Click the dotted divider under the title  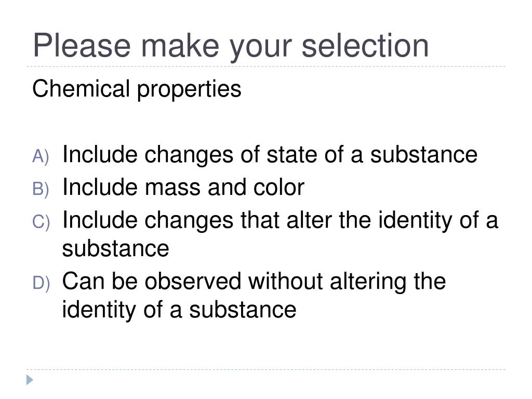point(266,66)
